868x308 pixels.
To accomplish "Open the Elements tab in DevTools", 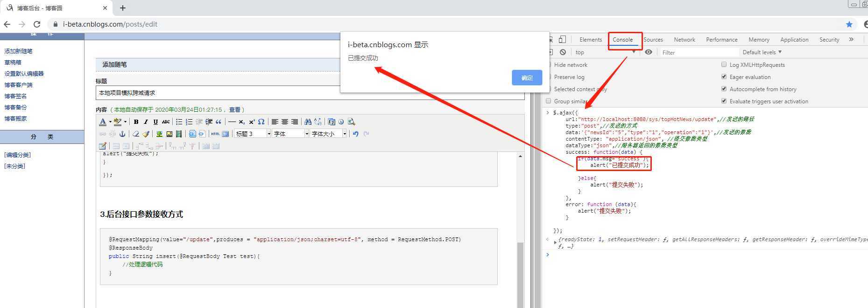I will [x=590, y=40].
